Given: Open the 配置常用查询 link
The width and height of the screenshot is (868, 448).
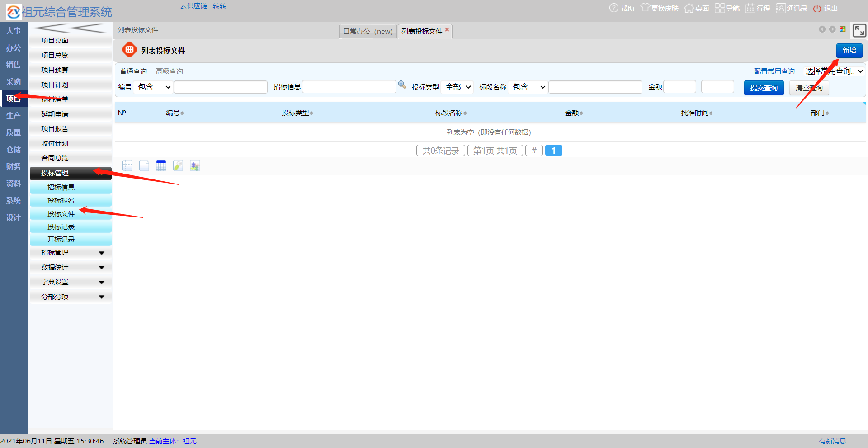Looking at the screenshot, I should tap(774, 71).
